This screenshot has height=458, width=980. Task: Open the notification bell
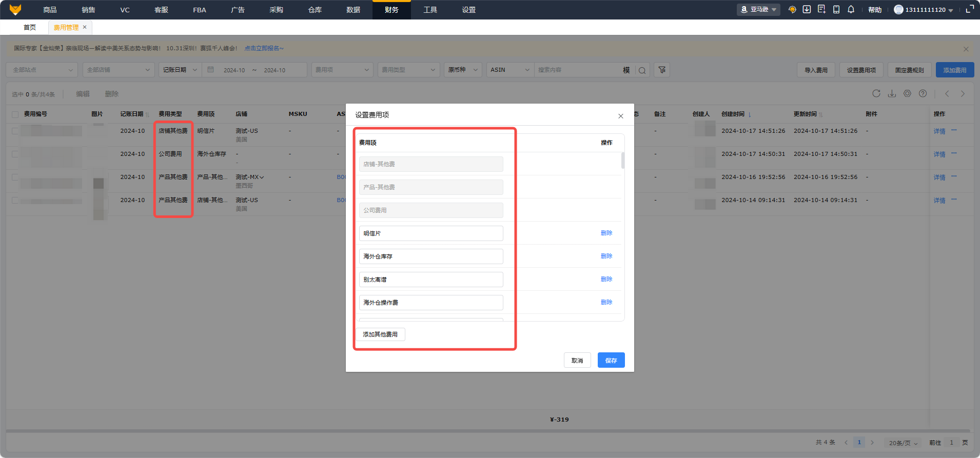point(851,9)
